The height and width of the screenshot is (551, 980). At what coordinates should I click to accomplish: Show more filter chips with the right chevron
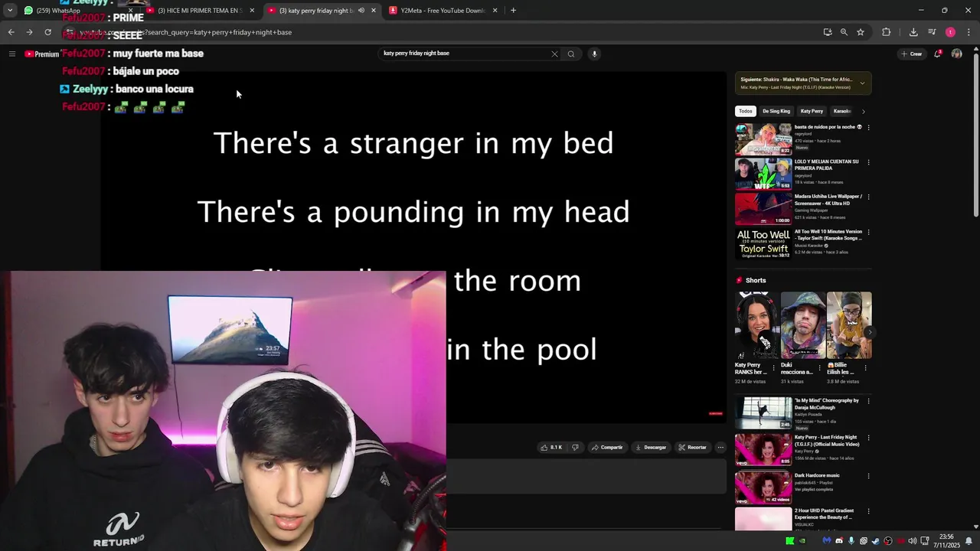(x=864, y=112)
